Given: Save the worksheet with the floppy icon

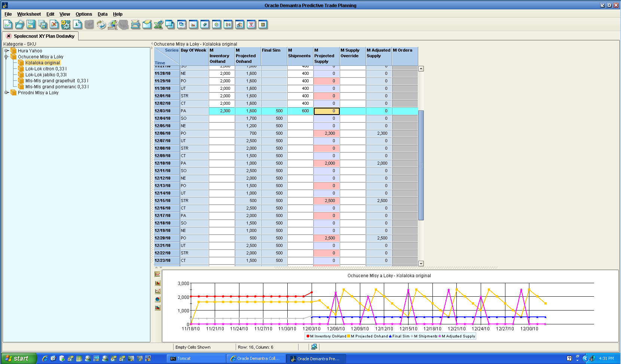Looking at the screenshot, I should (31, 25).
